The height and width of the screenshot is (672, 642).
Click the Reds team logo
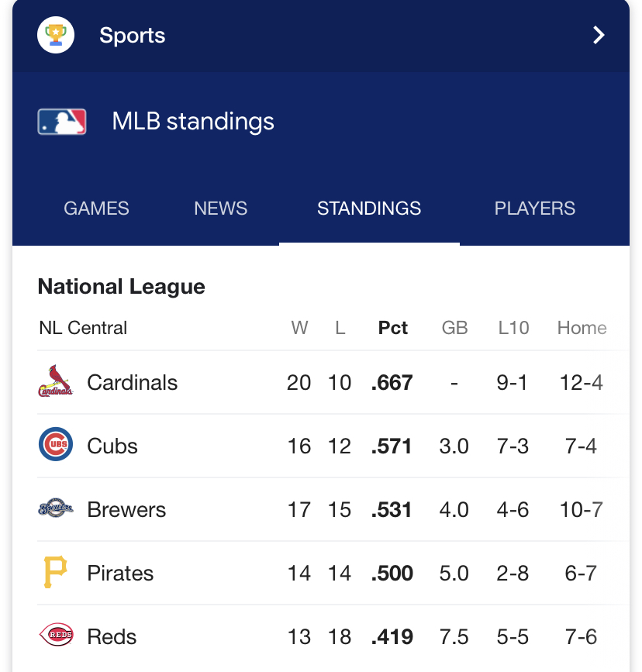(x=56, y=635)
